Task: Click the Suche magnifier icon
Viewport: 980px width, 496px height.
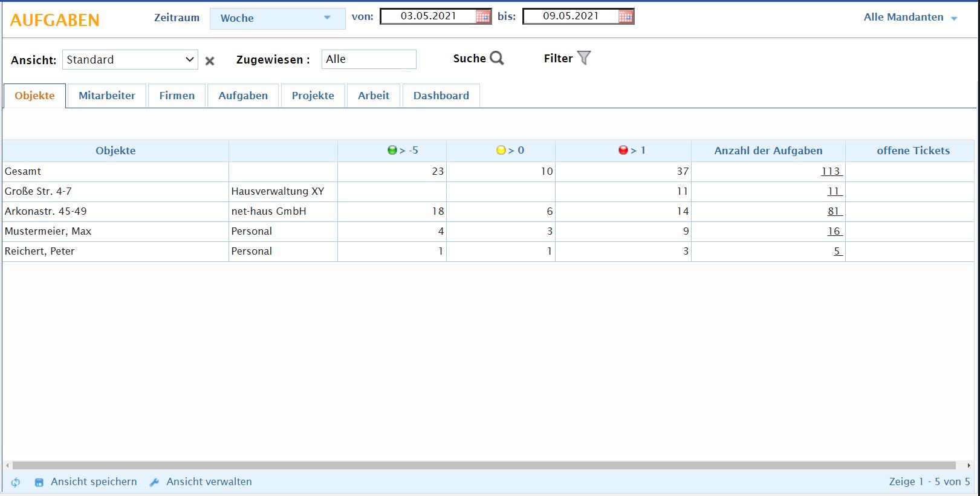Action: (497, 58)
